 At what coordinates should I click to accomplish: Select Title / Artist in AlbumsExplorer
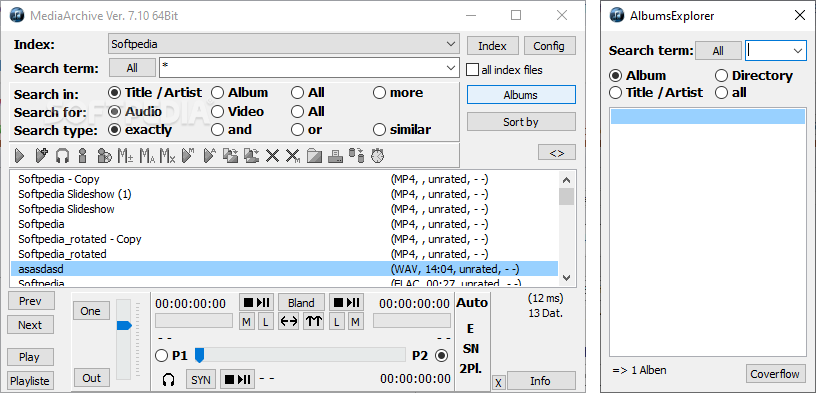pos(656,93)
